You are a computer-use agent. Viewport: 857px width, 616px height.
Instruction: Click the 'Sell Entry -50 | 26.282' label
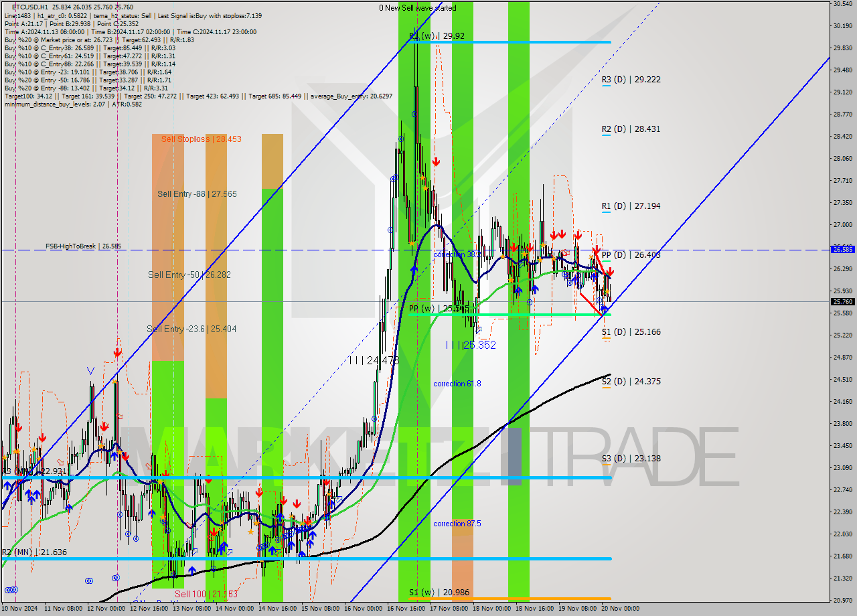coord(189,275)
